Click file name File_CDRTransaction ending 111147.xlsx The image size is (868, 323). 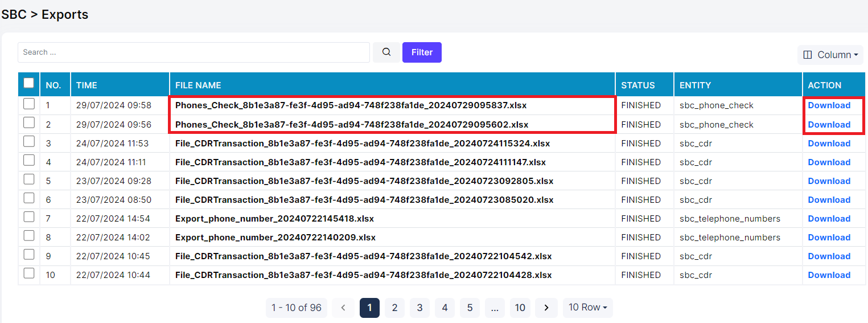360,162
